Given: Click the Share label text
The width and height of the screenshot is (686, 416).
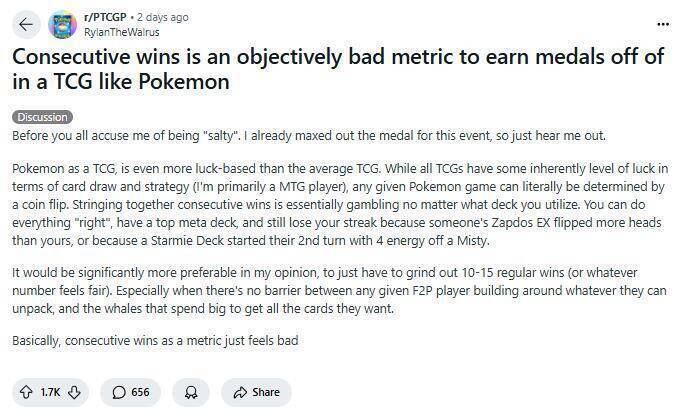Looking at the screenshot, I should 266,392.
